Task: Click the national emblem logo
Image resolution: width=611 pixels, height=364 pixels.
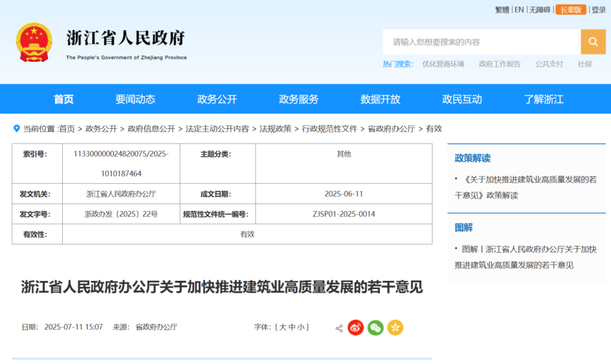Action: (x=34, y=42)
